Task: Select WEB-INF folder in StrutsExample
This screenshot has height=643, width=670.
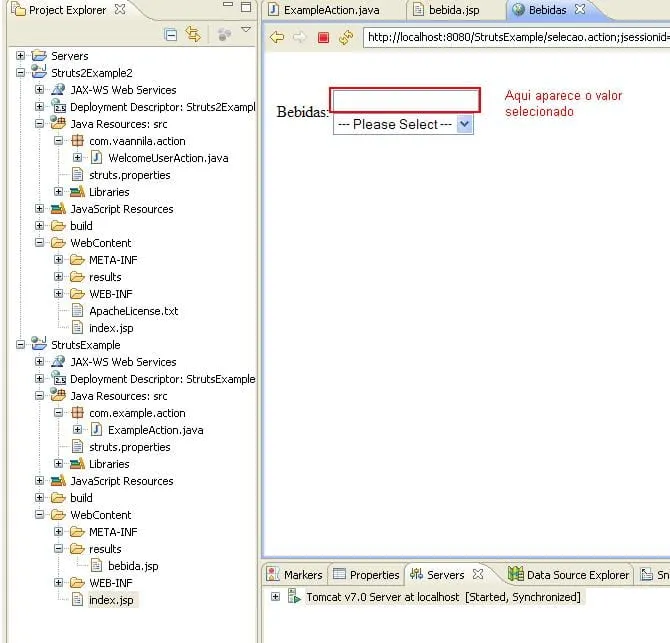Action: click(111, 583)
